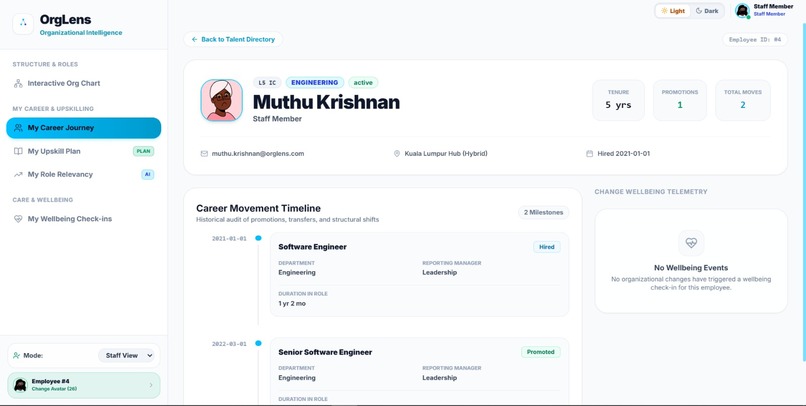
Task: Click the Promotions stat card
Action: click(x=680, y=100)
